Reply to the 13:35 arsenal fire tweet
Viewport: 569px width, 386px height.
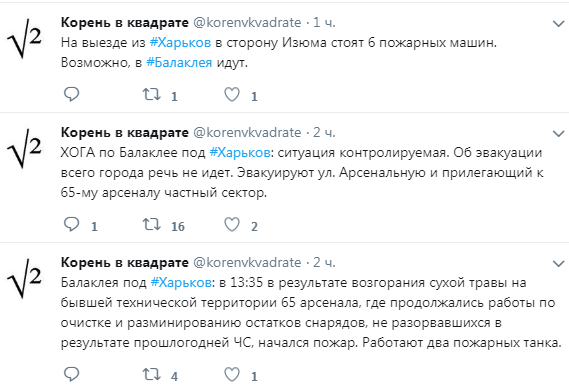(x=71, y=374)
